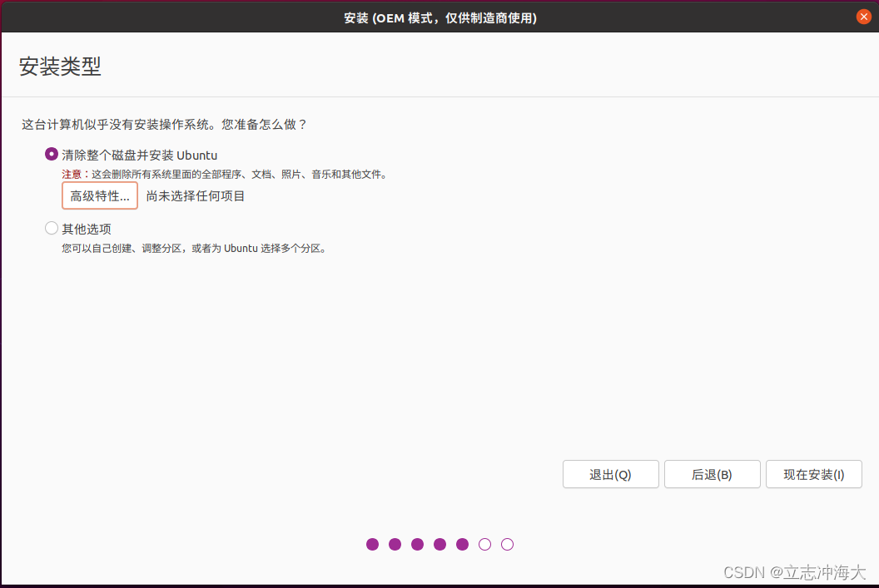Click the question 这台计算机似乎没有安装操作系统
Viewport: 879px width, 588px height.
[164, 124]
